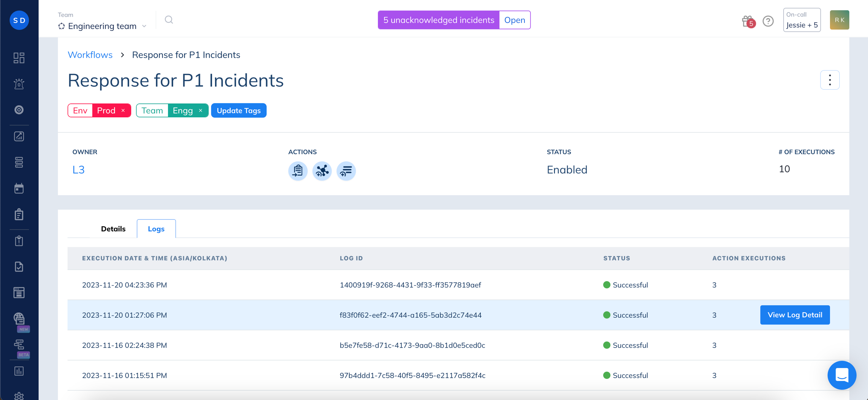Click the Execution Date & Time column header
This screenshot has width=868, height=400.
(154, 258)
